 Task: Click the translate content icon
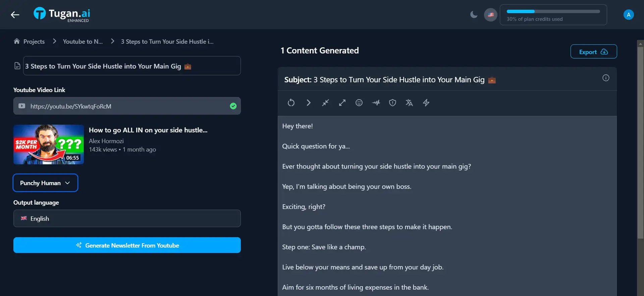(x=409, y=103)
